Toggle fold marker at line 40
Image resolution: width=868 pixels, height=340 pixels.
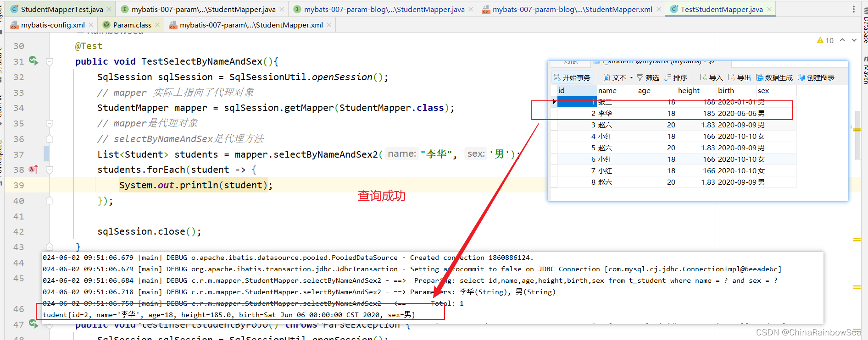point(50,201)
